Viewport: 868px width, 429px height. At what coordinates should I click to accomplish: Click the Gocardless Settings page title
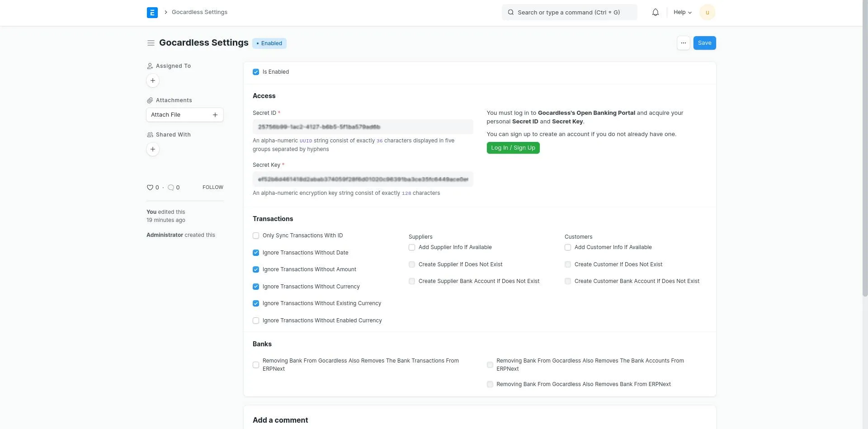[204, 43]
